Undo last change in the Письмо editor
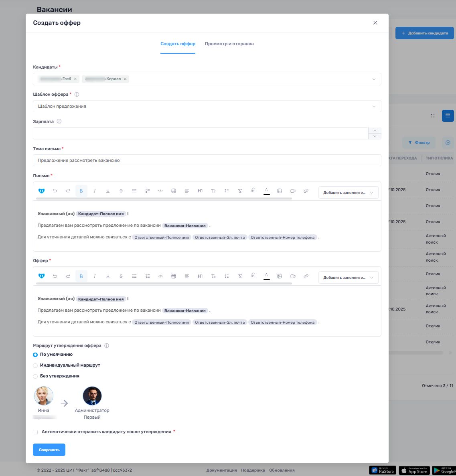 [55, 191]
